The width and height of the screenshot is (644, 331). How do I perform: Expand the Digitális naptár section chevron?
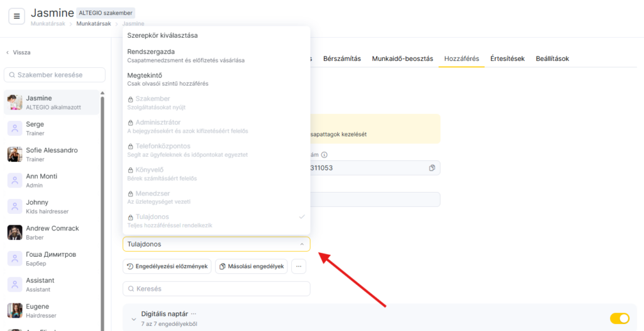tap(133, 319)
